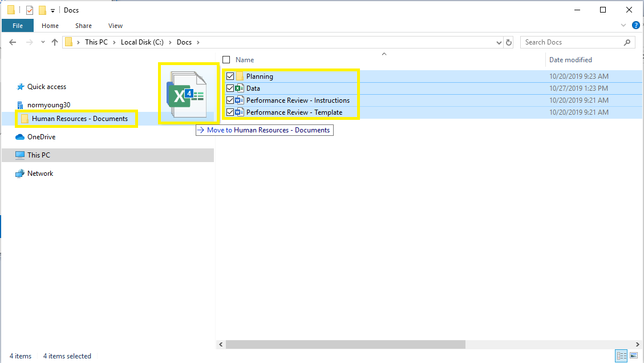Switch to Details view icon
The height and width of the screenshot is (363, 644).
tap(621, 356)
